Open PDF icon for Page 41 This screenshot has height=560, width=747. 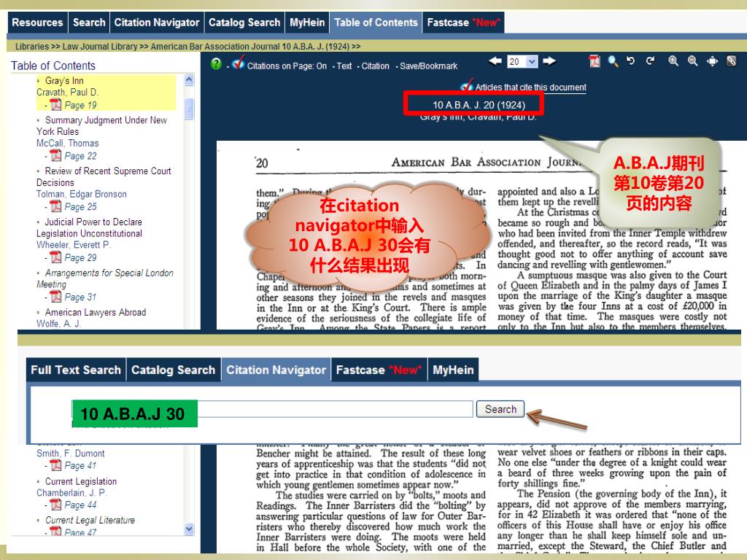click(x=55, y=464)
